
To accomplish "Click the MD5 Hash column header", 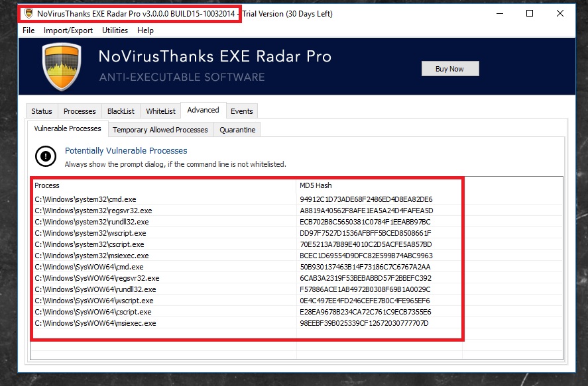I will tap(379, 185).
